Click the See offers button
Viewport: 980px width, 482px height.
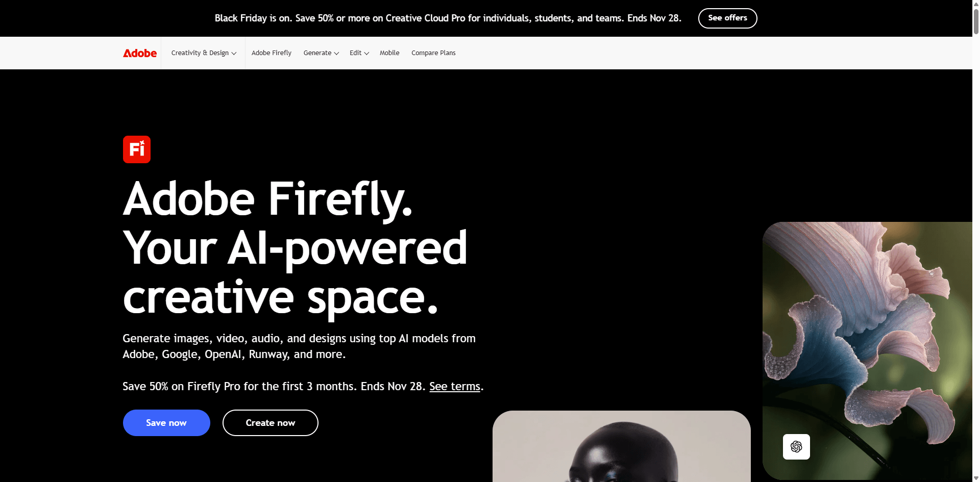click(x=727, y=18)
